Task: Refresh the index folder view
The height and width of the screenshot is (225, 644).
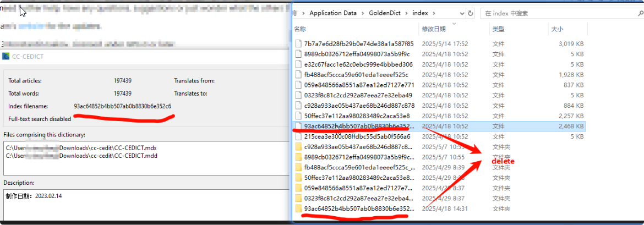Action: coord(471,13)
